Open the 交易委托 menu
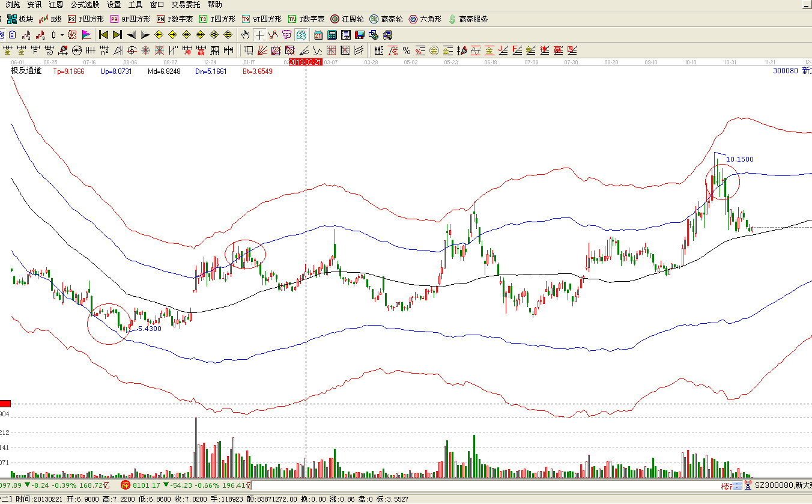 [186, 5]
